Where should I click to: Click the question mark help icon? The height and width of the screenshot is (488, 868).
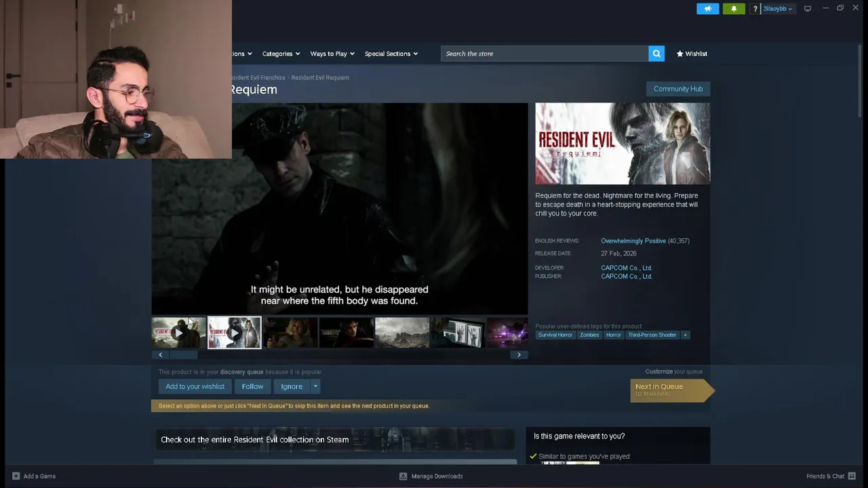tap(755, 9)
